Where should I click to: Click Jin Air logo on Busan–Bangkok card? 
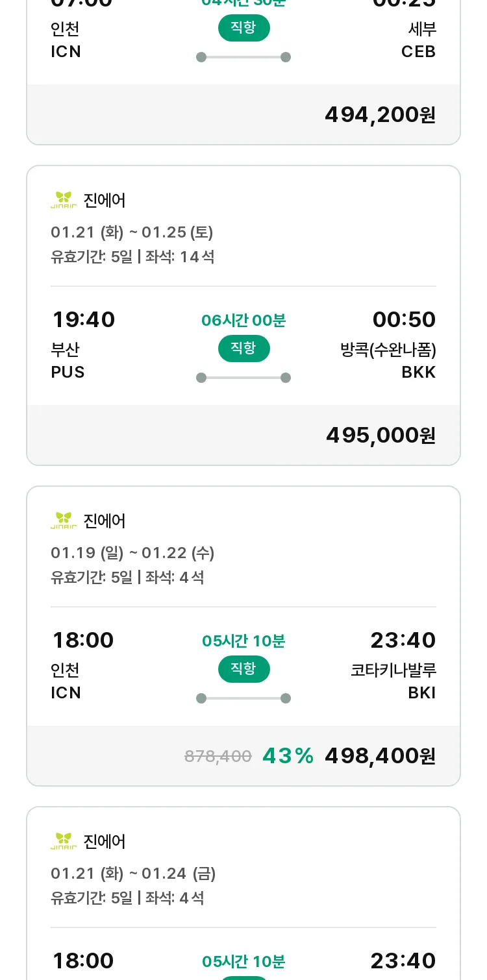[64, 200]
